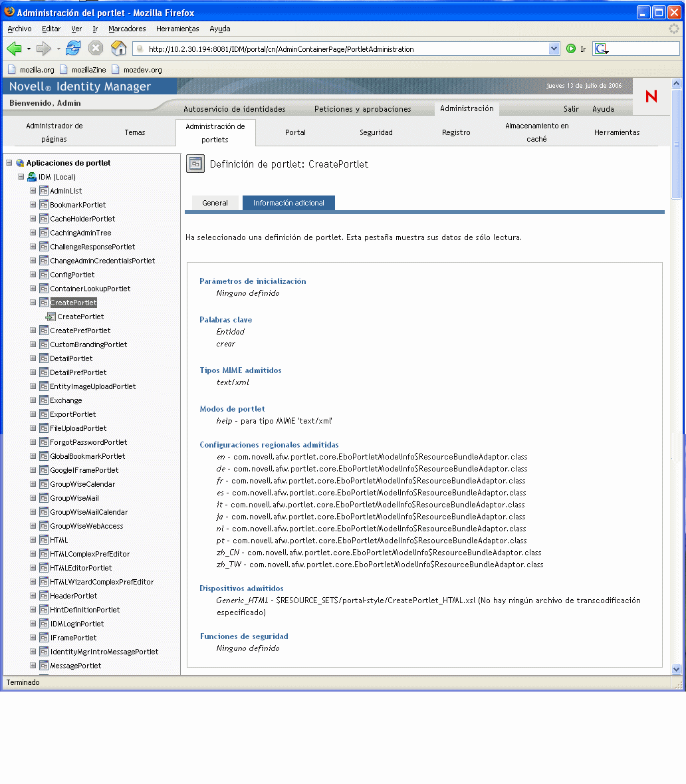The image size is (686, 784).
Task: Click the Google search engine icon
Action: (x=600, y=49)
